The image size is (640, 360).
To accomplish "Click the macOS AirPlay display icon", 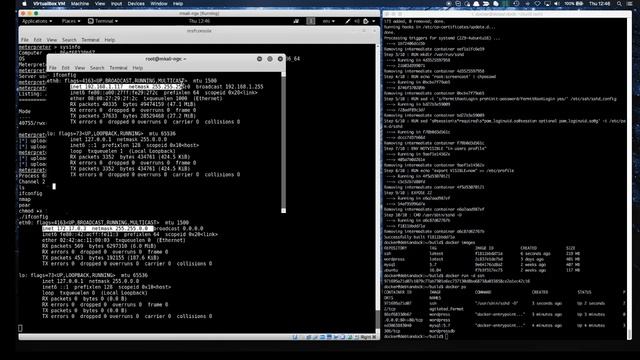I will point(547,4).
